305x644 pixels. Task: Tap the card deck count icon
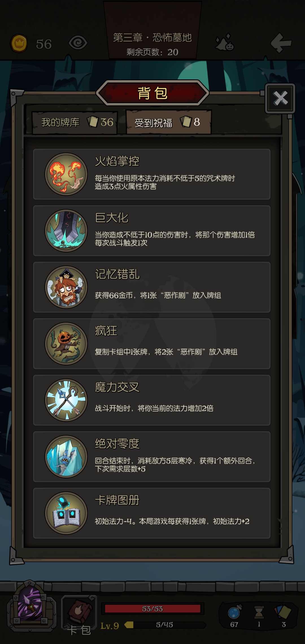[x=283, y=612]
